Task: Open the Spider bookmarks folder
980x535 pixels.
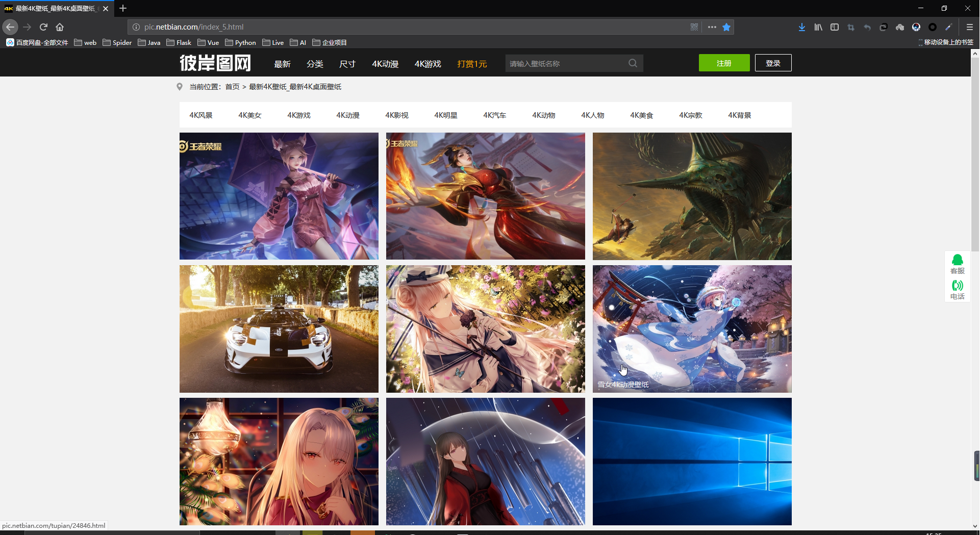Action: [x=117, y=42]
